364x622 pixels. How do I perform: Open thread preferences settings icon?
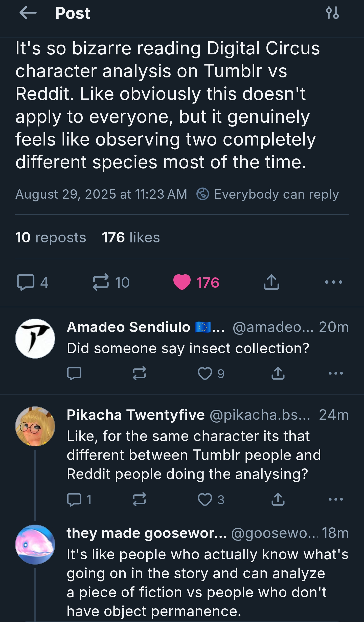(x=332, y=13)
